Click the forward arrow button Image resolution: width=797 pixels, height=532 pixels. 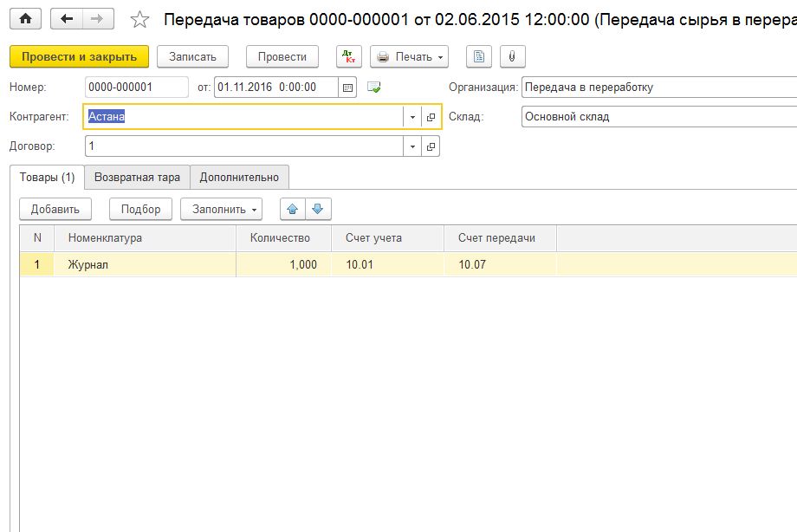click(x=97, y=19)
